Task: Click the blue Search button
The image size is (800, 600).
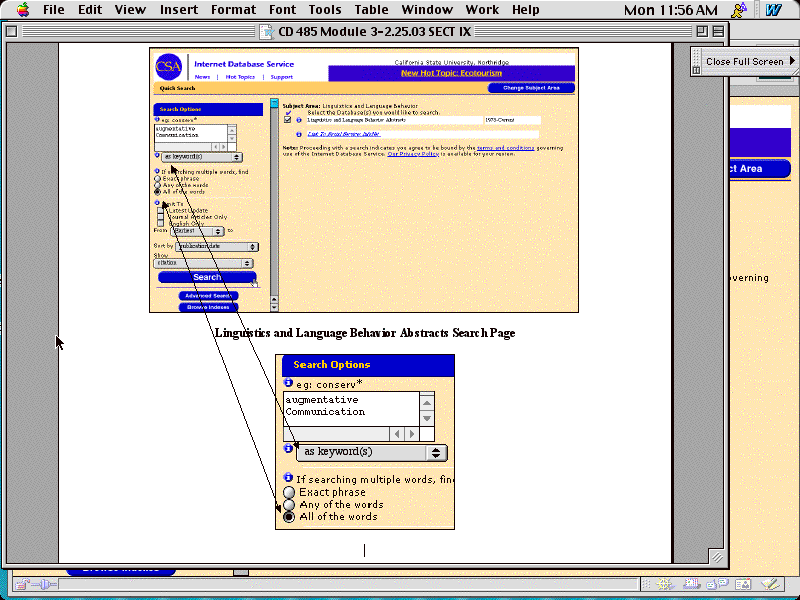Action: (207, 277)
